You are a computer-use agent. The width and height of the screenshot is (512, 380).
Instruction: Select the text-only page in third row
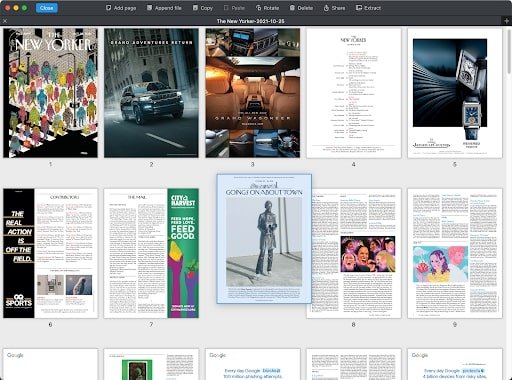coord(354,364)
